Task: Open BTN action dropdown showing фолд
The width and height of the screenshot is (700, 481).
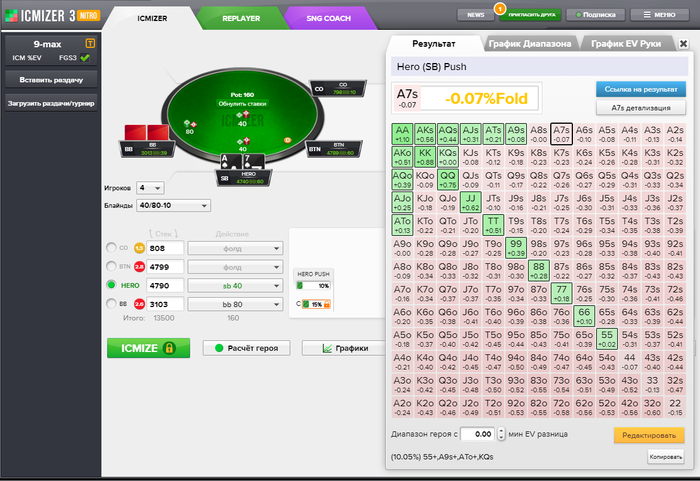Action: pyautogui.click(x=235, y=267)
